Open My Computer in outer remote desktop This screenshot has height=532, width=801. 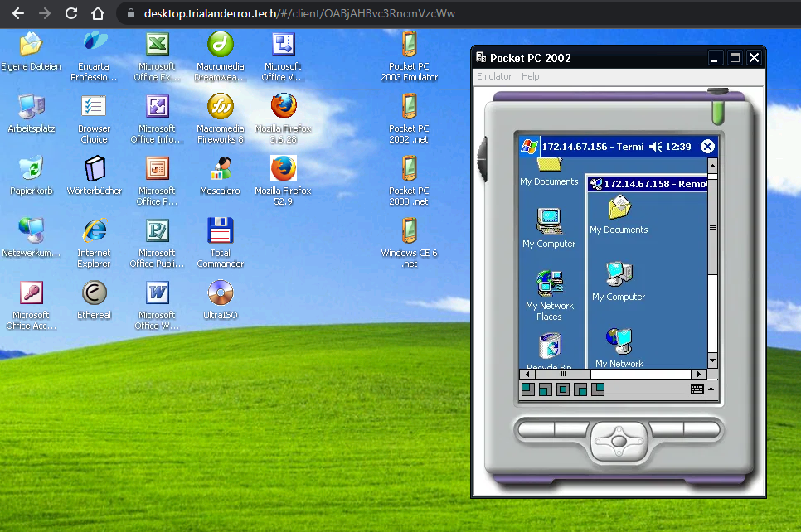tap(549, 228)
